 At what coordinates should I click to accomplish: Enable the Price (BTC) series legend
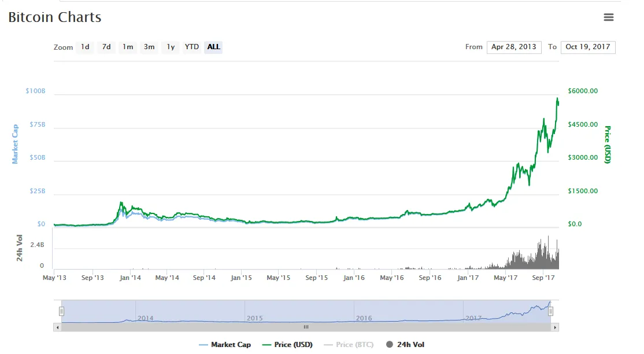click(x=349, y=345)
